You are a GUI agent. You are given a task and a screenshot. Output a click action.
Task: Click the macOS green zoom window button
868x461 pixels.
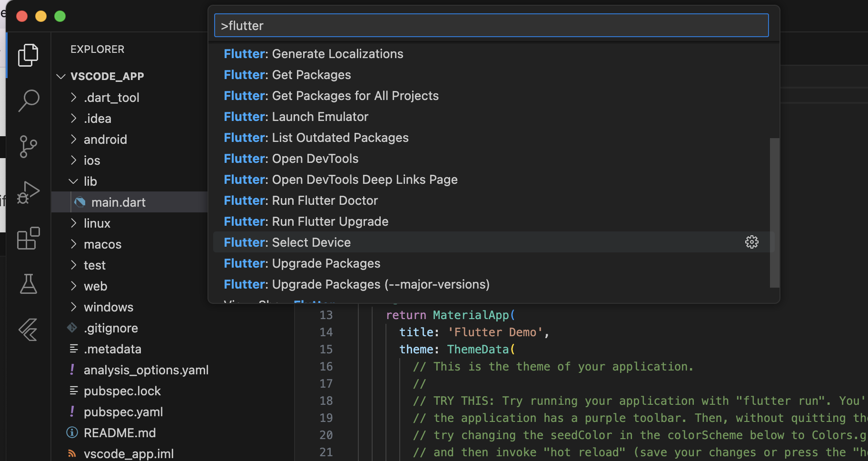(x=60, y=16)
